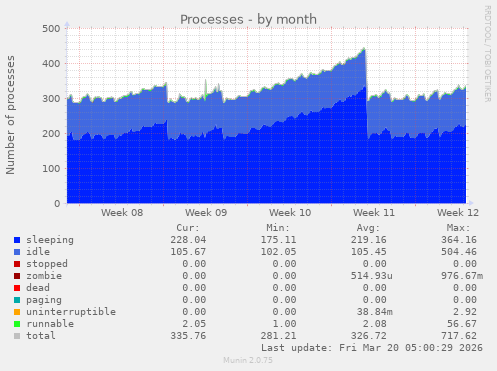Select the 'stopped' legend label
This screenshot has height=371, width=497.
pyautogui.click(x=47, y=264)
